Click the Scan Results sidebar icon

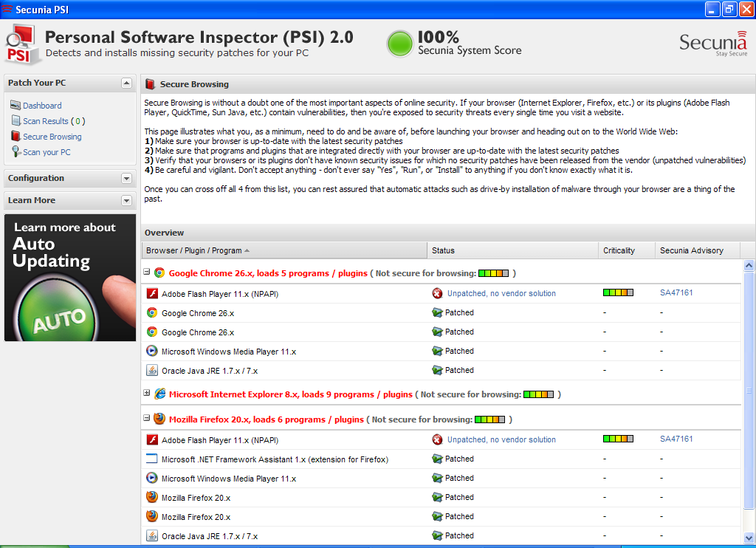pyautogui.click(x=16, y=120)
